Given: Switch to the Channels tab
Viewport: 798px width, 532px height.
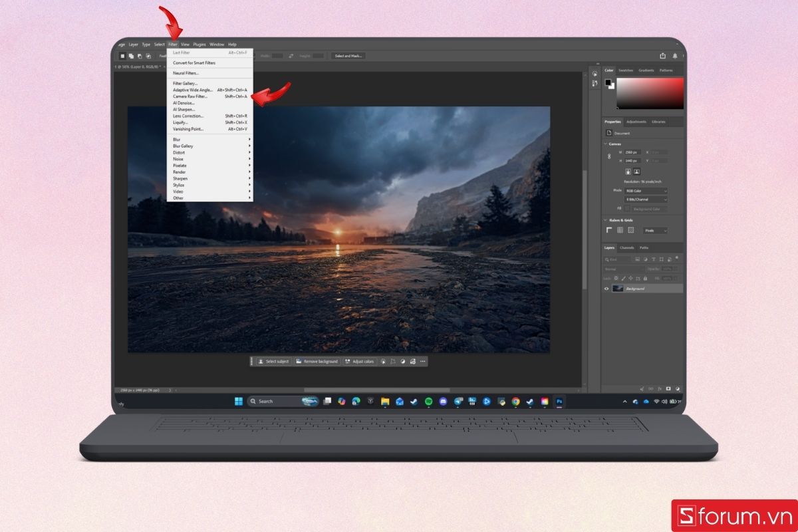Looking at the screenshot, I should (627, 247).
